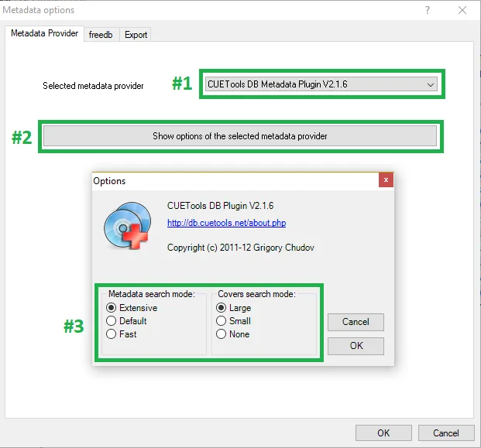
Task: Click the 'CUETools DB Plugin V2.1.6' text
Action: point(220,206)
